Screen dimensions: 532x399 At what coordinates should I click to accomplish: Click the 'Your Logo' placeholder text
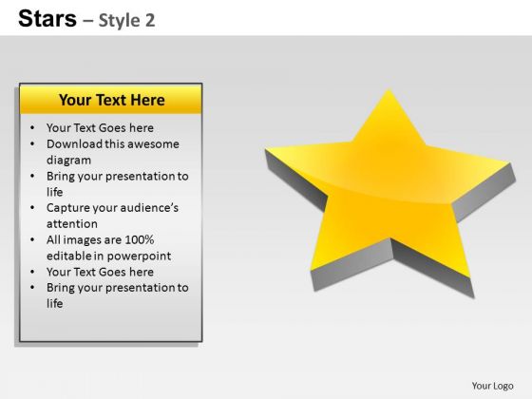click(492, 386)
